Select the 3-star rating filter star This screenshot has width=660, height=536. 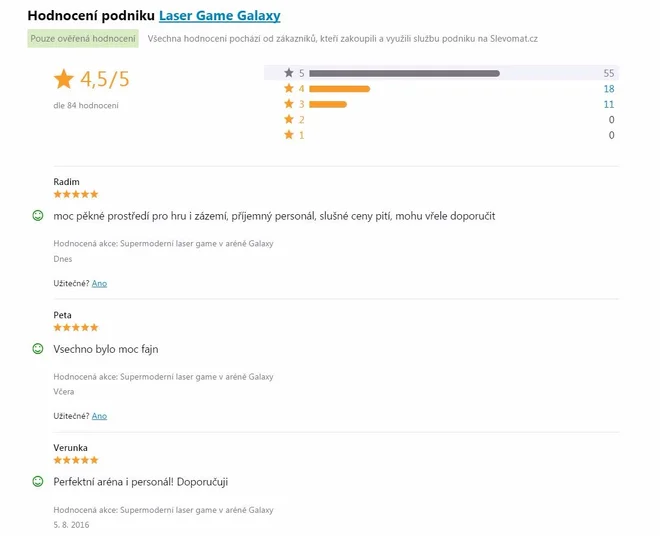[x=289, y=104]
